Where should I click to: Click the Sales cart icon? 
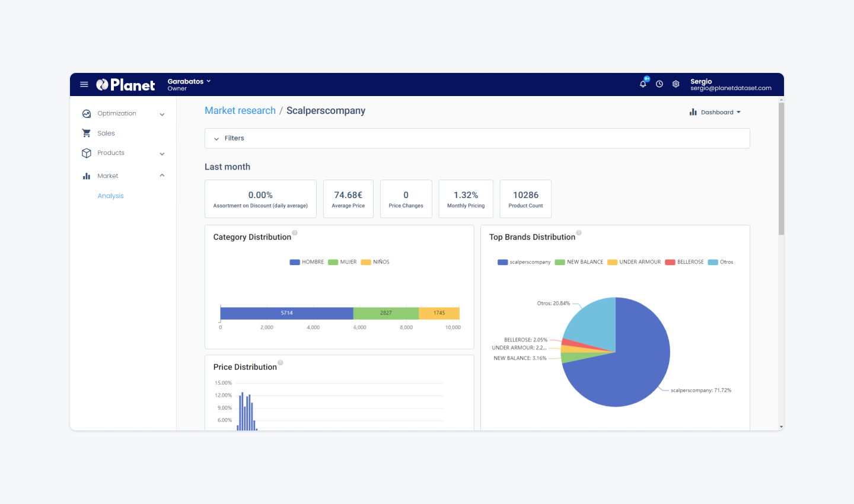click(x=87, y=133)
